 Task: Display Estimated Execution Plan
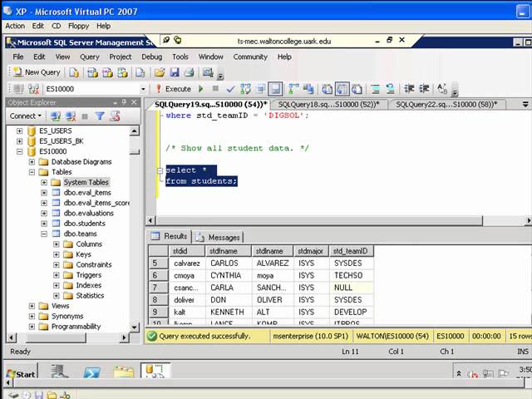point(245,89)
